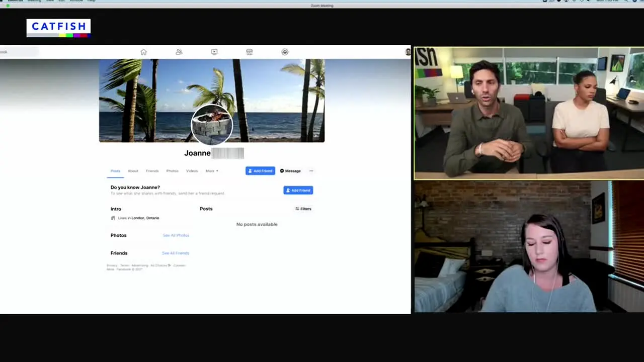This screenshot has width=644, height=362.
Task: Follow the See All Friends link
Action: [x=176, y=253]
